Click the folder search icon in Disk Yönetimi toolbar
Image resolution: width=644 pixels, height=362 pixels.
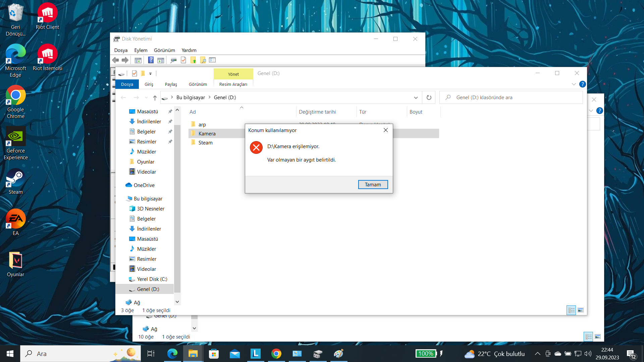click(203, 60)
